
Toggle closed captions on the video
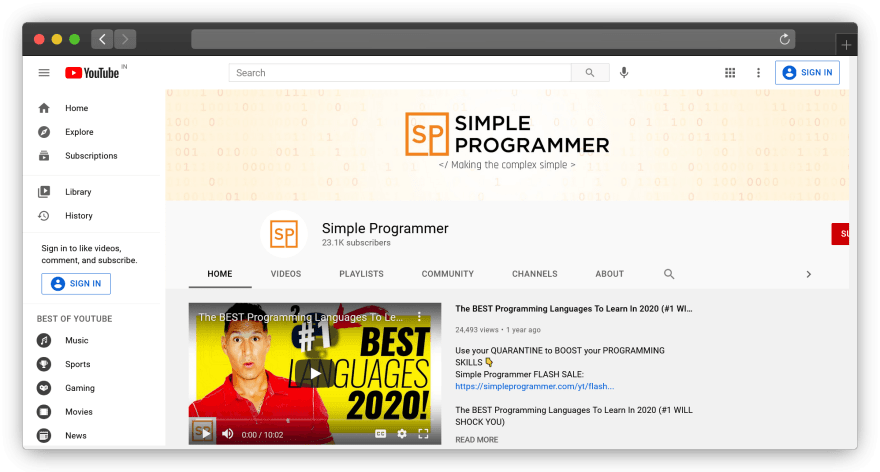point(381,434)
